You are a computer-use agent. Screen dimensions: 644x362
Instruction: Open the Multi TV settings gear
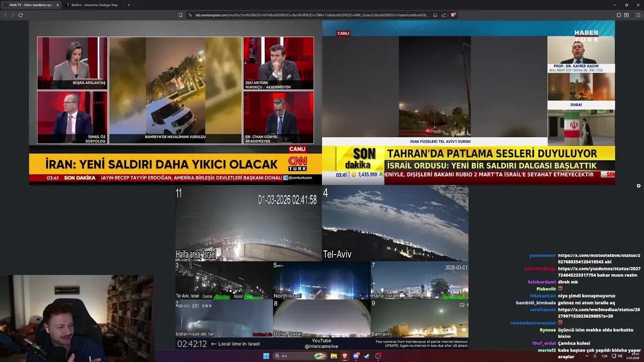coord(638,186)
